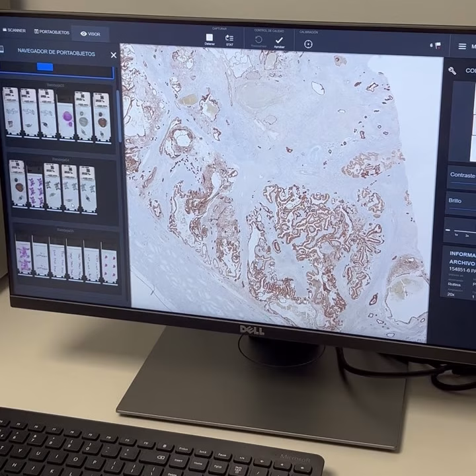Open the calibration target icon
The image size is (476, 476).
pyautogui.click(x=308, y=44)
